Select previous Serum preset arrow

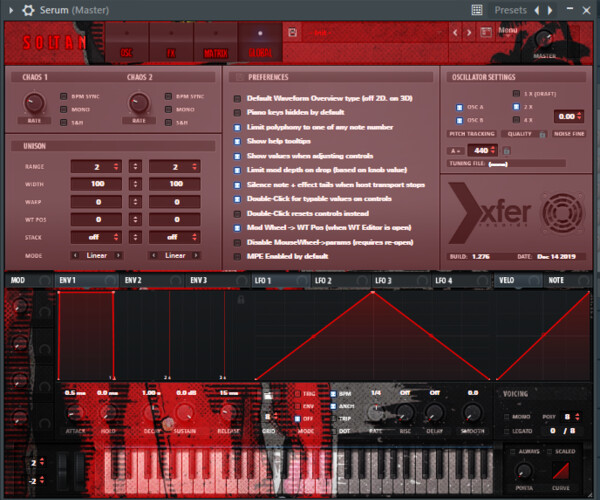(455, 33)
